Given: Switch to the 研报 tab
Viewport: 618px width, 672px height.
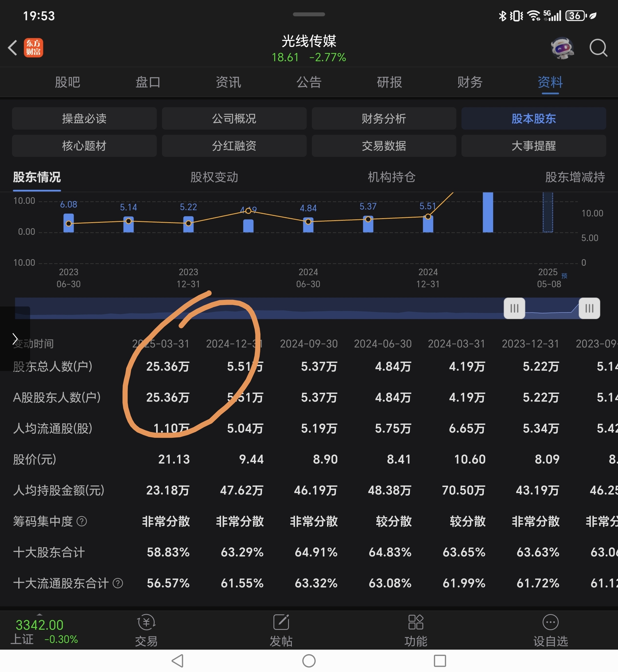Looking at the screenshot, I should (390, 82).
